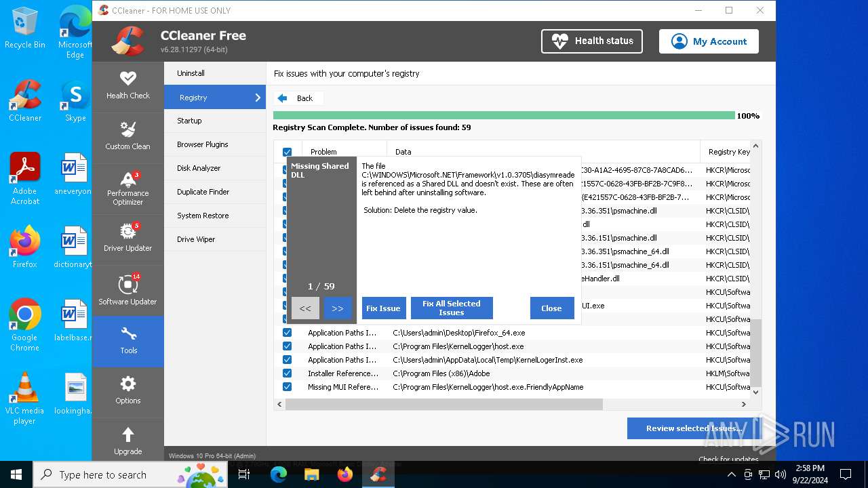Toggle the select-all checkbox in header

[x=287, y=152]
